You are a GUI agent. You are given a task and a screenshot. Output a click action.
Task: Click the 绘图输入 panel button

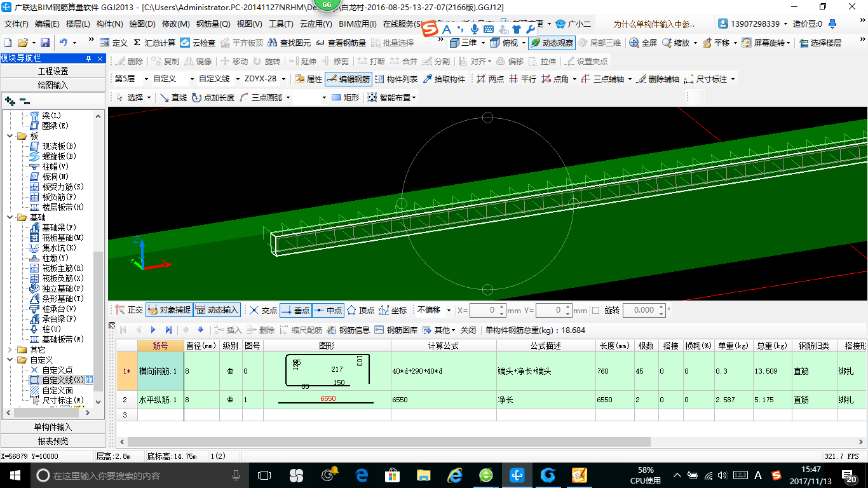tap(53, 85)
